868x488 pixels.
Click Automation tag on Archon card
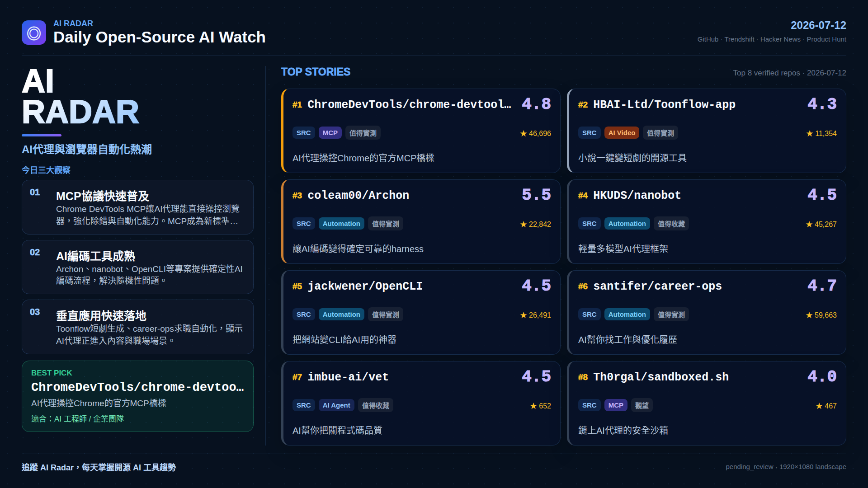pos(341,224)
